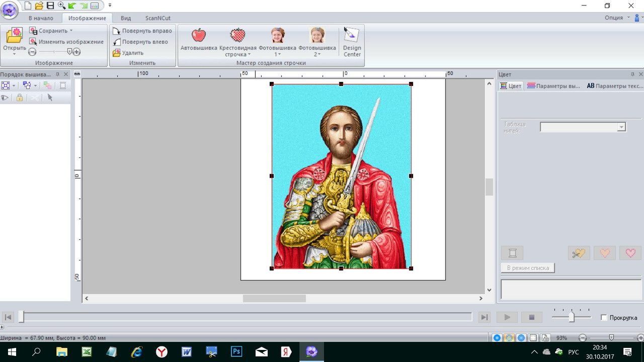Adjust the simulator speed slider
Screen dimensions: 644x362
[x=572, y=317]
